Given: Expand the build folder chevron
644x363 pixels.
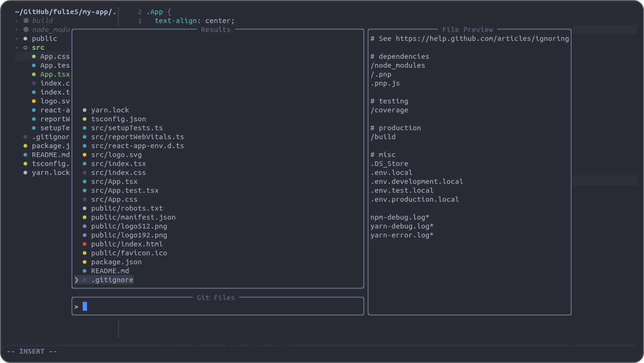Looking at the screenshot, I should (17, 21).
